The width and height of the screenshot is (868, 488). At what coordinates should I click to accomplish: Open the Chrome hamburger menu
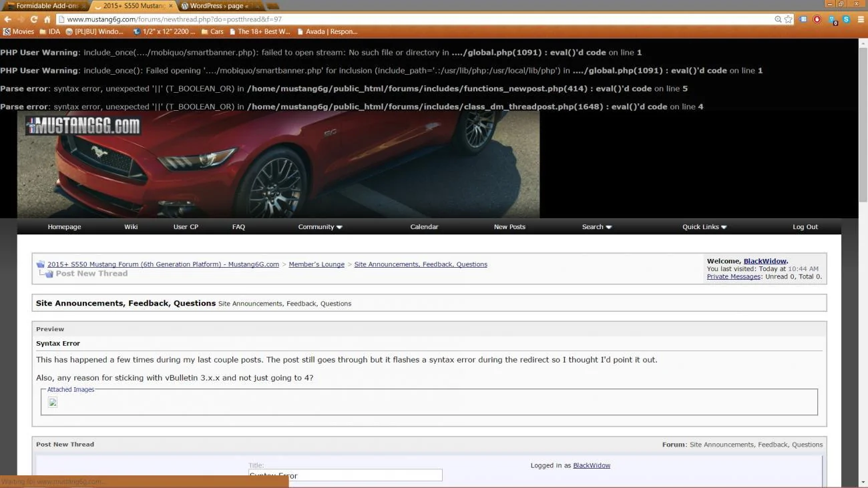861,19
